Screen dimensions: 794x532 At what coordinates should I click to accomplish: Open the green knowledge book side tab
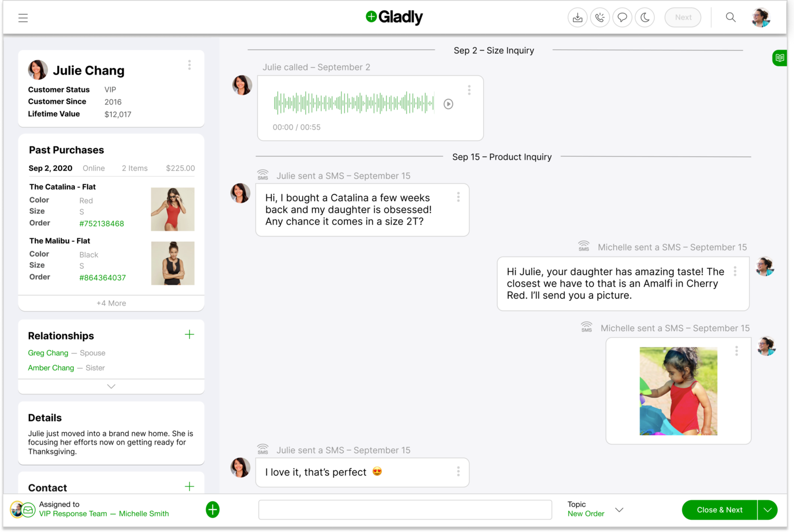[780, 58]
